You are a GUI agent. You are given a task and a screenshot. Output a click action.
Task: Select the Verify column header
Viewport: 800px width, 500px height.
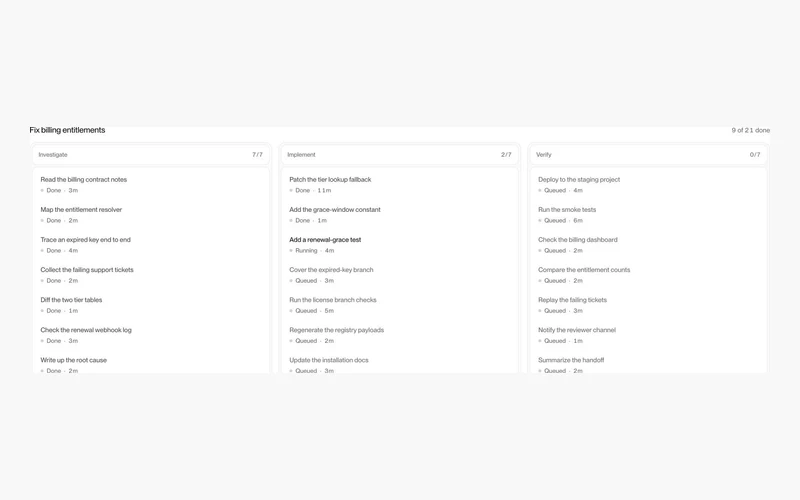[x=648, y=155]
